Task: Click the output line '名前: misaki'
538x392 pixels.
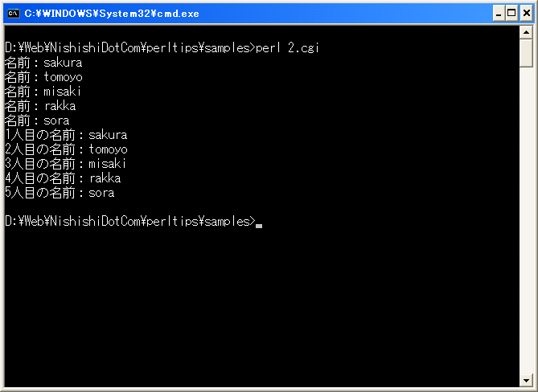Action: point(43,92)
